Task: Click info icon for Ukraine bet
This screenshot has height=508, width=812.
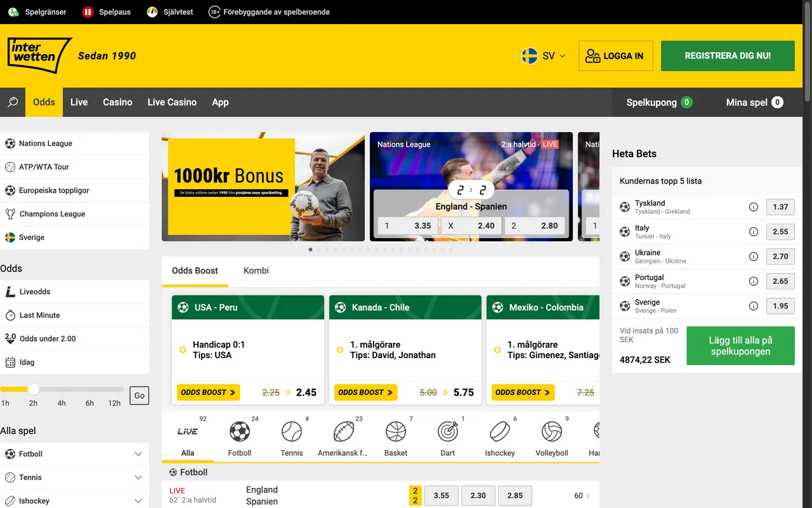Action: tap(754, 257)
